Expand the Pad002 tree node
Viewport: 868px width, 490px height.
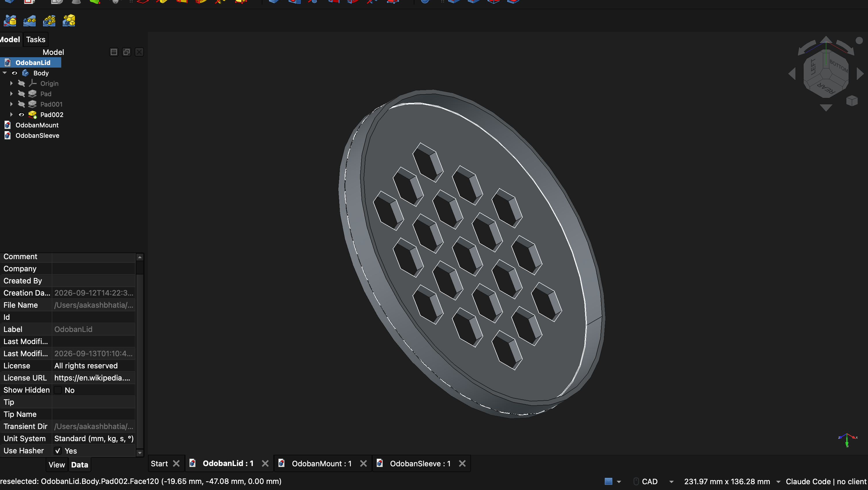(12, 115)
